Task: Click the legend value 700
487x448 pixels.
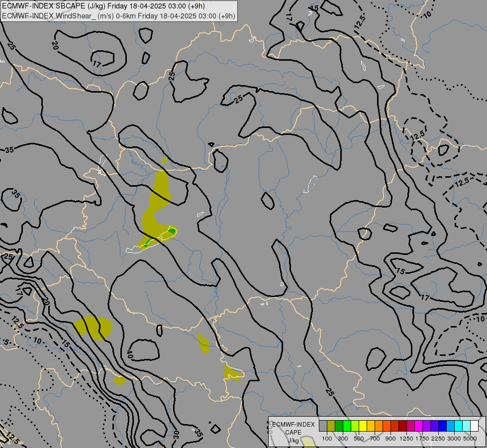Action: (375, 439)
